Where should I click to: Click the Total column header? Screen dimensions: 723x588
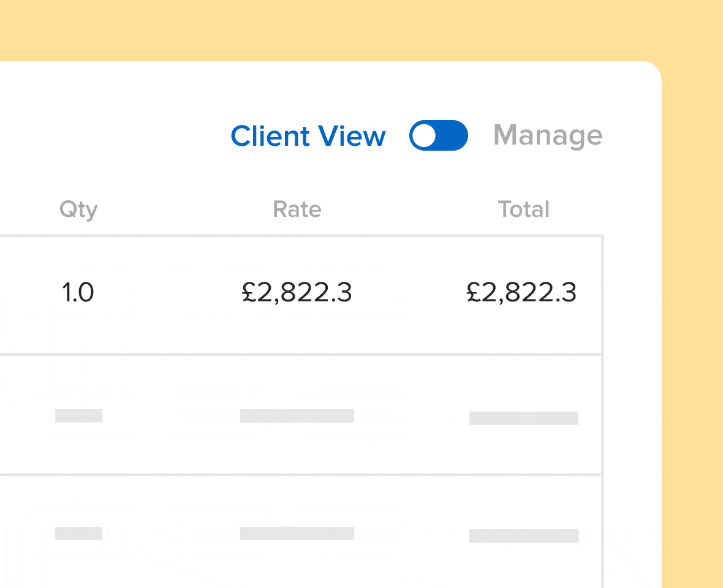[x=524, y=209]
